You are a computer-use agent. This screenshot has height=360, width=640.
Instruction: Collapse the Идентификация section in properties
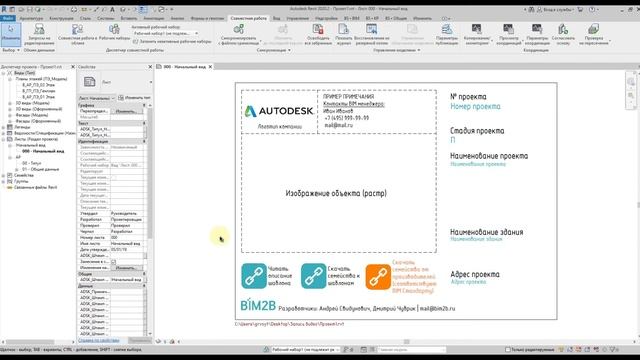coord(144,141)
